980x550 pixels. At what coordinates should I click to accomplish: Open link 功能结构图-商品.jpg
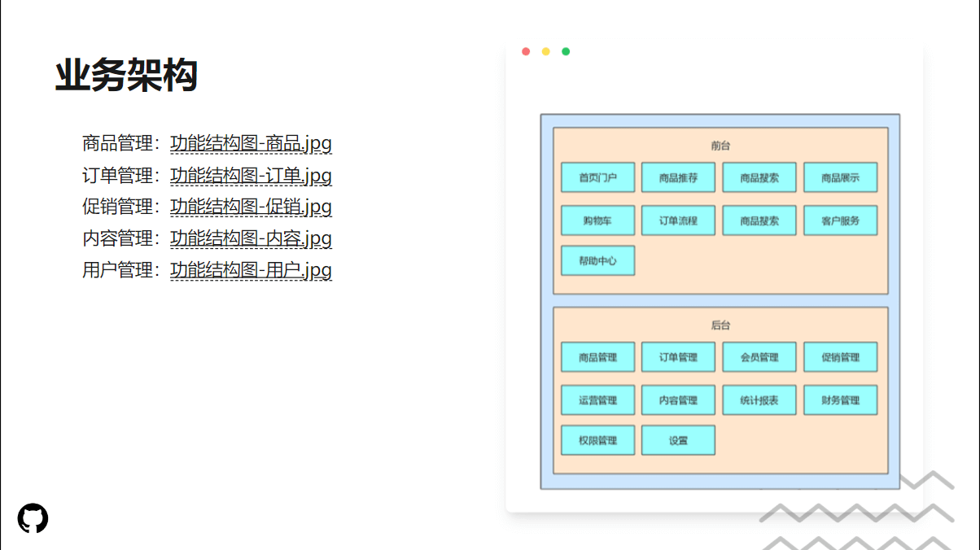251,144
